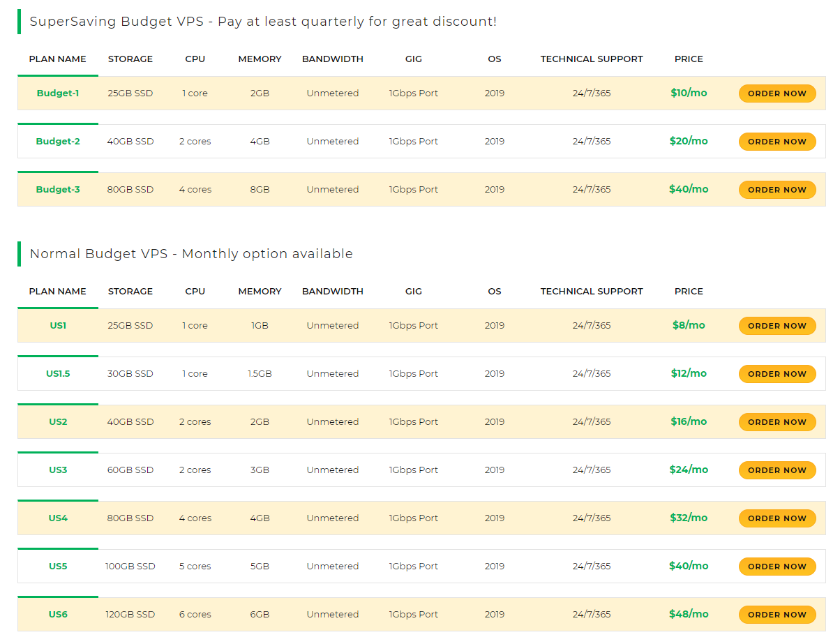Select the US4 plan name
The height and width of the screenshot is (637, 840).
[x=58, y=518]
